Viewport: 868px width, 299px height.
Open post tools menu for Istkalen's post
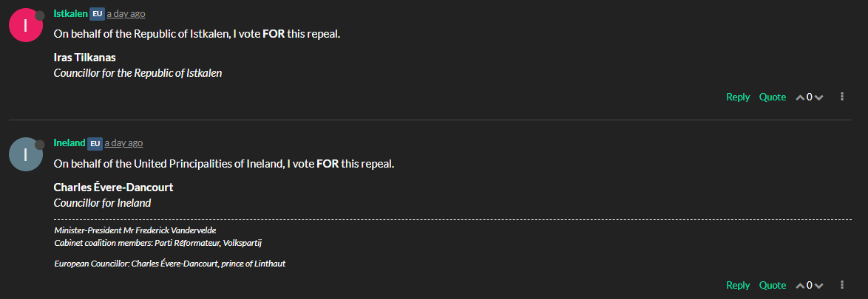tap(842, 97)
